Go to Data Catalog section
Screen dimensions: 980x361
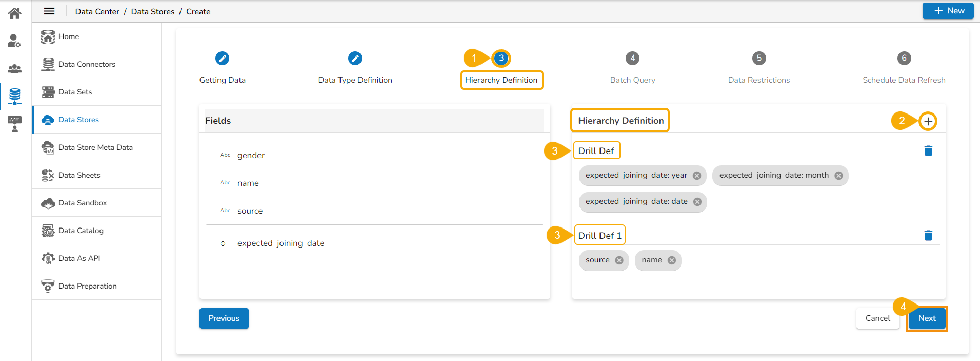coord(81,231)
